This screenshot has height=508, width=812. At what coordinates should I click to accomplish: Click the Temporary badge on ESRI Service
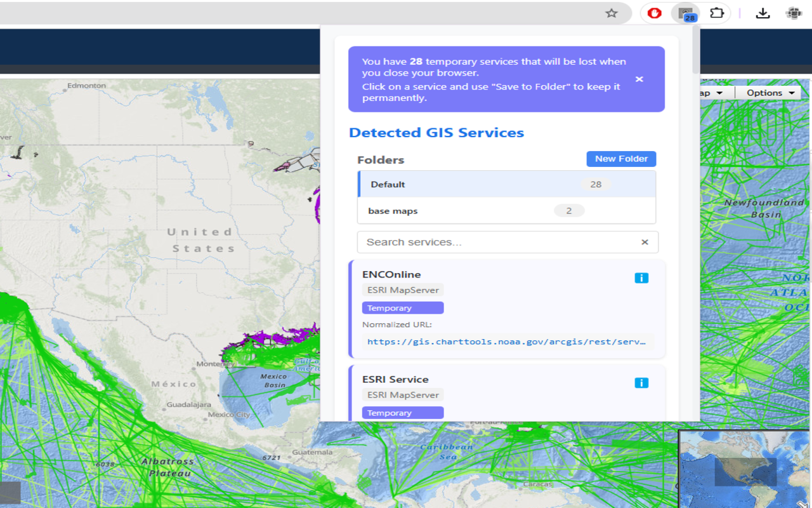(403, 413)
